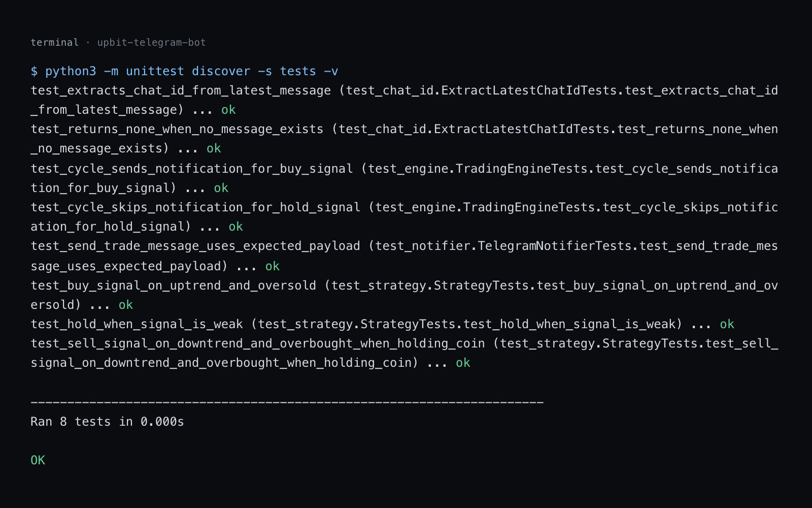Click the green ok after test_hold_when_signal_is_weak
Screen dimensions: 812x508
point(727,324)
